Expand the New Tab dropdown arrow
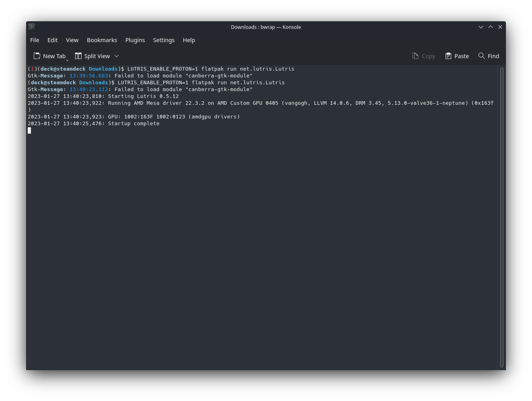 pos(67,60)
